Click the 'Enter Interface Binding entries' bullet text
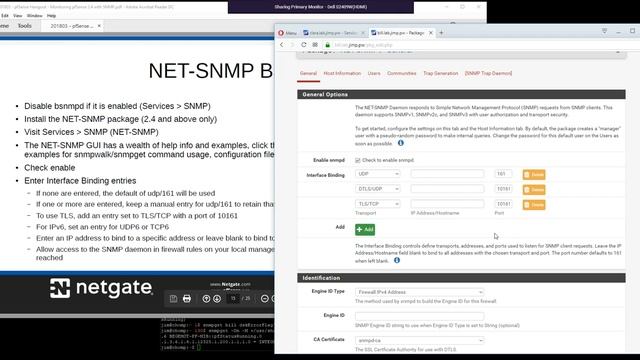 click(80, 181)
